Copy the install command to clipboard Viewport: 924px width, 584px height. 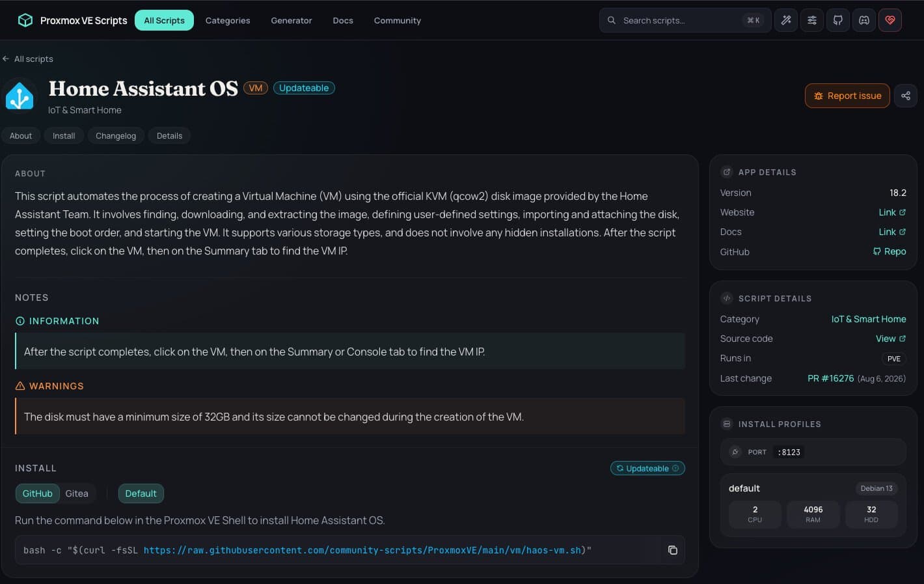(672, 550)
